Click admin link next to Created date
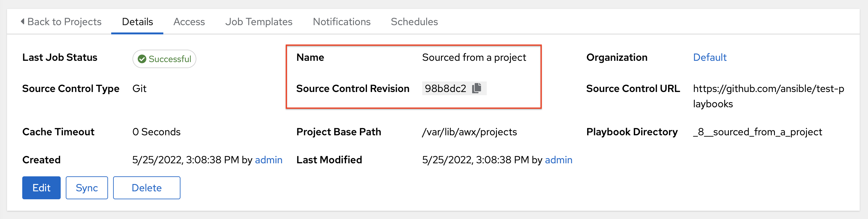This screenshot has height=219, width=868. pyautogui.click(x=268, y=159)
